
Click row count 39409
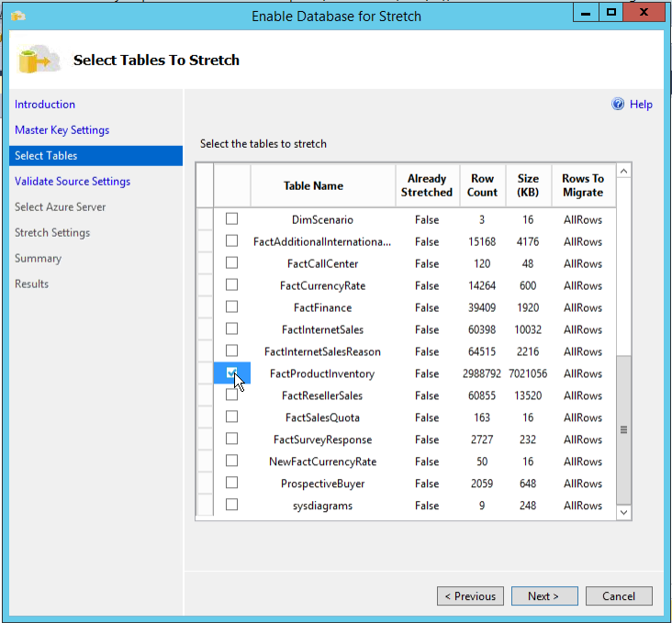(x=482, y=307)
